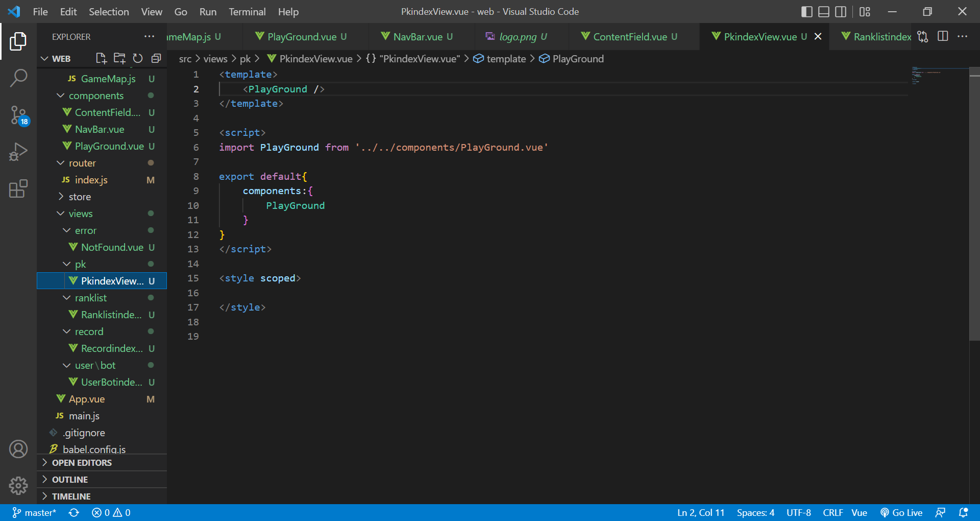Expand the OUTLINE section
This screenshot has height=521, width=980.
click(x=102, y=480)
